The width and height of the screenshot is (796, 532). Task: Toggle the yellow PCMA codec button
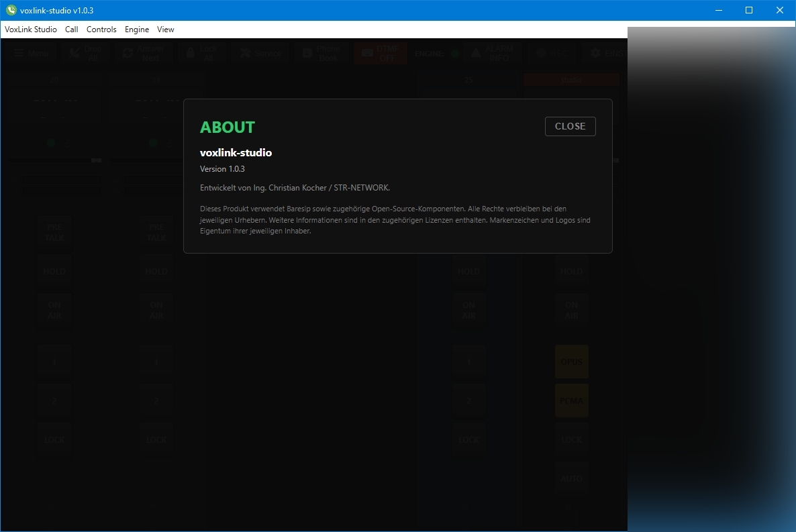point(571,401)
